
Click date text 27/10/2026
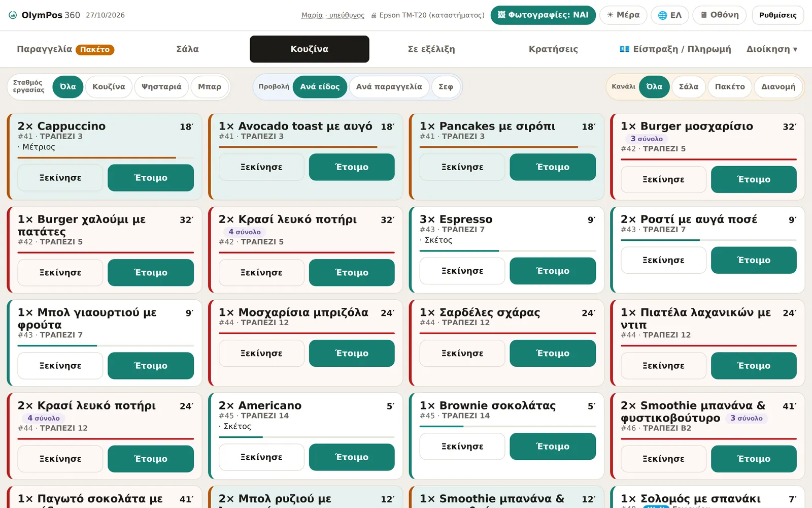pos(105,15)
